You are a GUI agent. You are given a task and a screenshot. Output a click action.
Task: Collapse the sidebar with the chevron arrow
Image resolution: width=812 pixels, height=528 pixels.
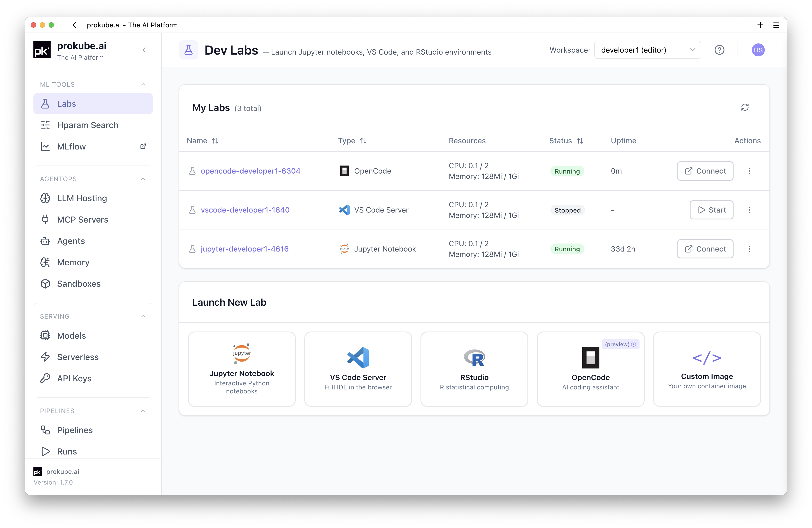coord(144,50)
